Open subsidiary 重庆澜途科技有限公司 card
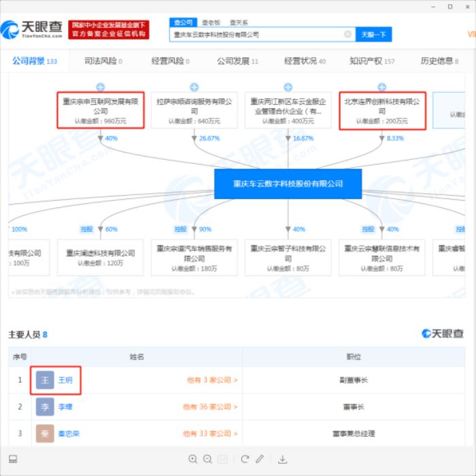The image size is (476, 476). pos(101,258)
